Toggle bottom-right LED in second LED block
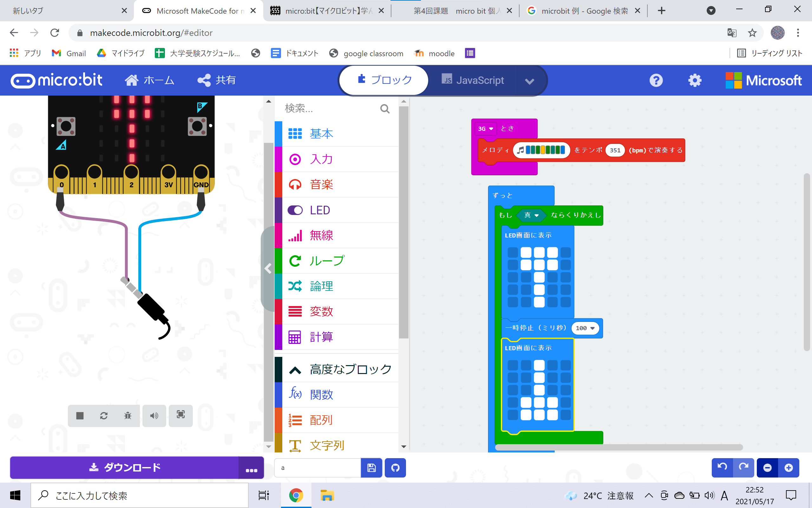The image size is (812, 508). [565, 415]
